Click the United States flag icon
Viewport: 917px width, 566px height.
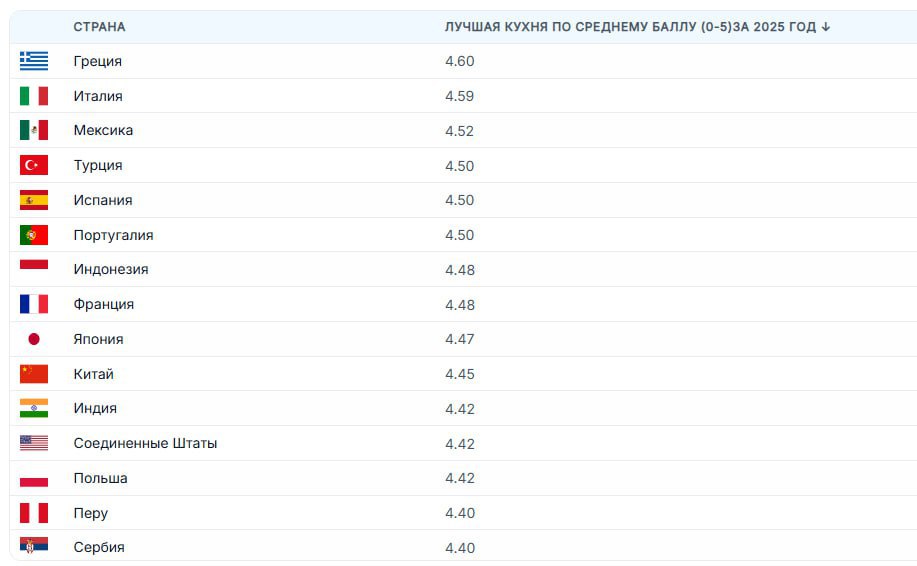pos(34,443)
